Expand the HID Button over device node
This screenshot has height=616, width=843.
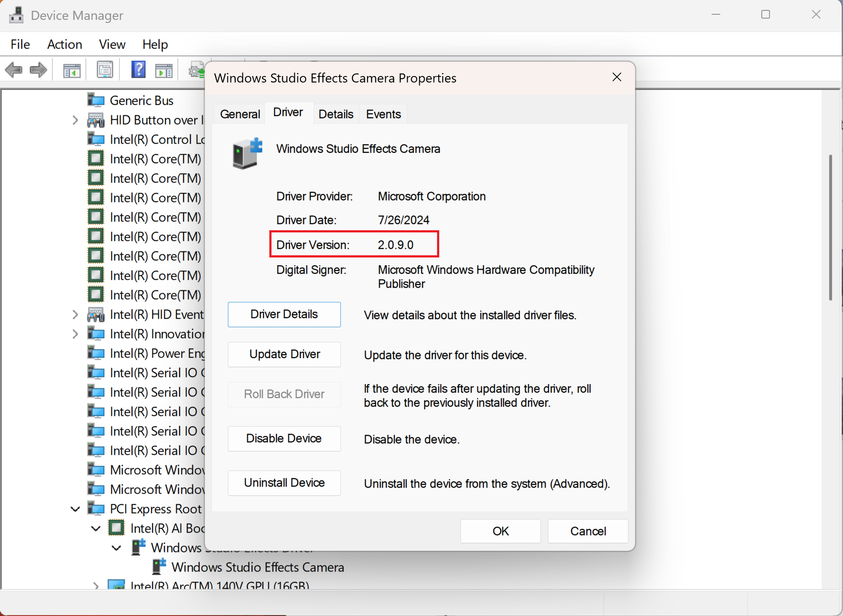[x=75, y=120]
